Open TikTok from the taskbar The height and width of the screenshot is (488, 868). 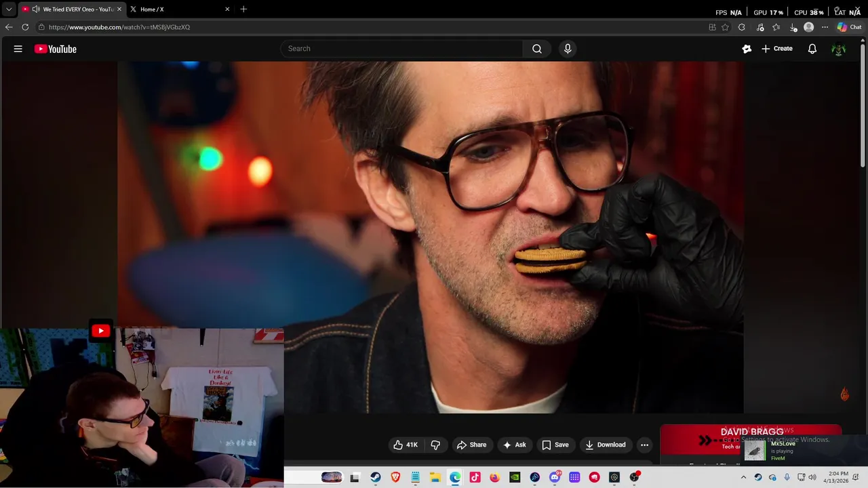tap(475, 477)
